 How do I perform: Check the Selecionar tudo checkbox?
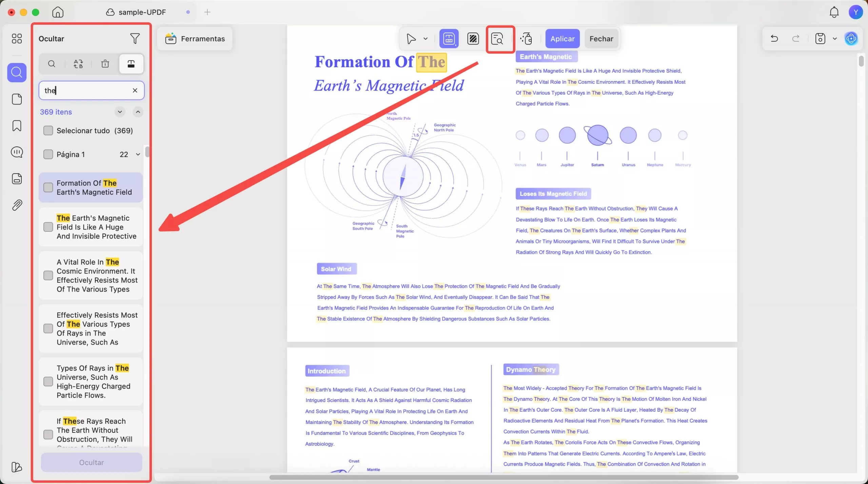pyautogui.click(x=48, y=131)
